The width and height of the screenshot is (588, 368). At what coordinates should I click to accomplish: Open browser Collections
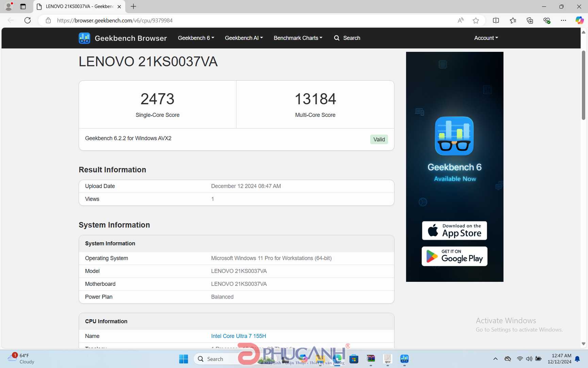click(530, 20)
